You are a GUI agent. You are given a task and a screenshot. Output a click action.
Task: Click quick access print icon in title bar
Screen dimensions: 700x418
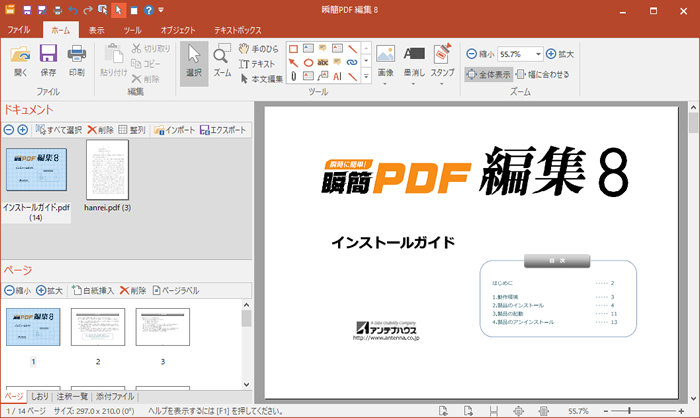point(58,10)
